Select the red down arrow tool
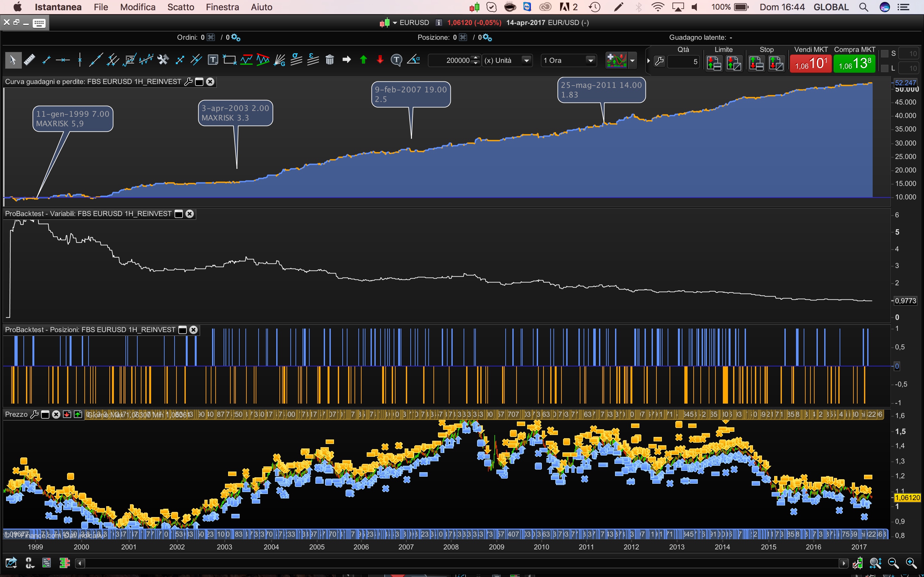The height and width of the screenshot is (577, 924). (x=380, y=60)
